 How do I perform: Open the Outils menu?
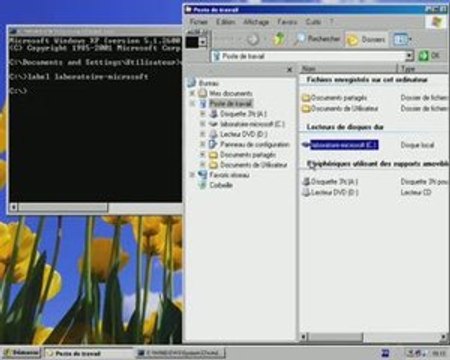click(313, 22)
